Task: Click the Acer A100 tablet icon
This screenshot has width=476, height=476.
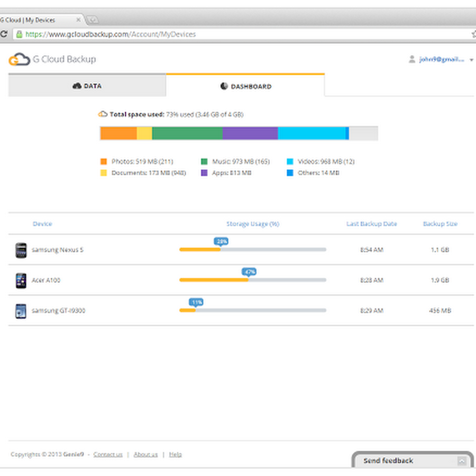Action: [x=21, y=280]
